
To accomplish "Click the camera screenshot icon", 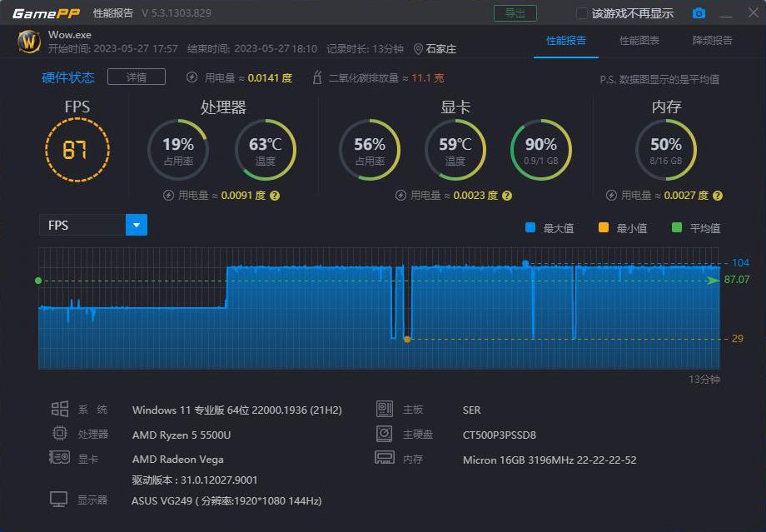I will click(x=699, y=13).
